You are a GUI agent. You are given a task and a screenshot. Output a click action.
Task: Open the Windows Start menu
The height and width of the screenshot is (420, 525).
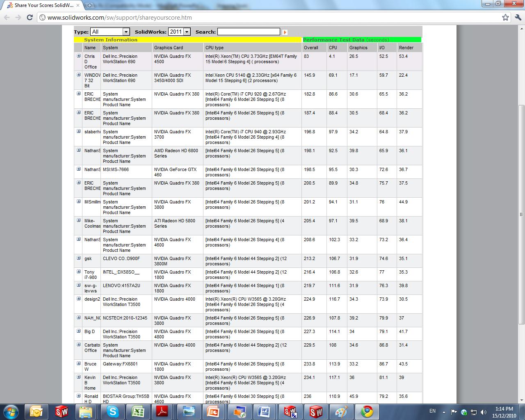[11, 411]
